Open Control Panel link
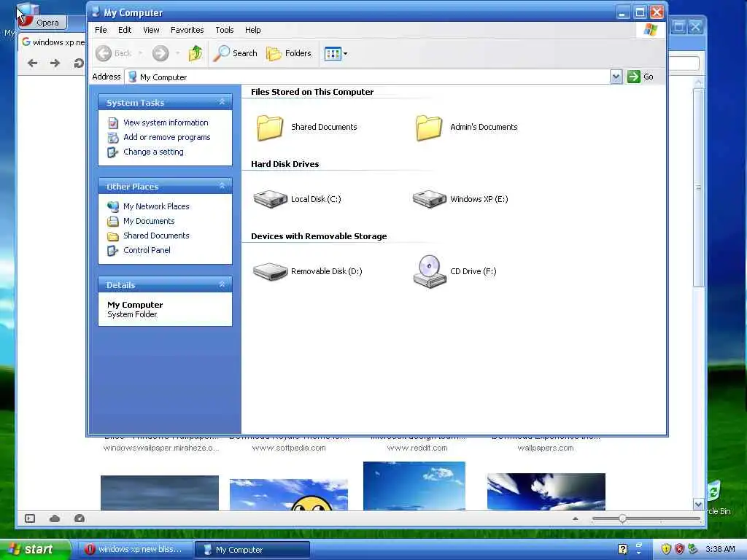 click(x=147, y=251)
